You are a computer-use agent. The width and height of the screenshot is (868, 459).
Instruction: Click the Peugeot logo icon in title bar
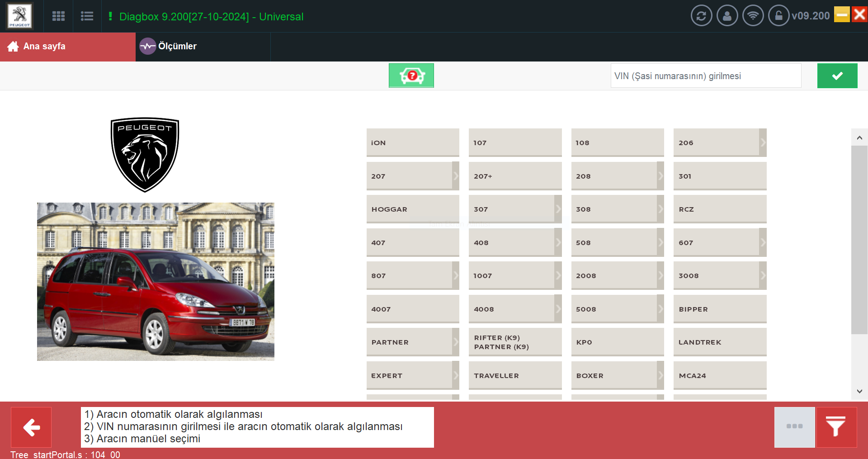pos(19,16)
